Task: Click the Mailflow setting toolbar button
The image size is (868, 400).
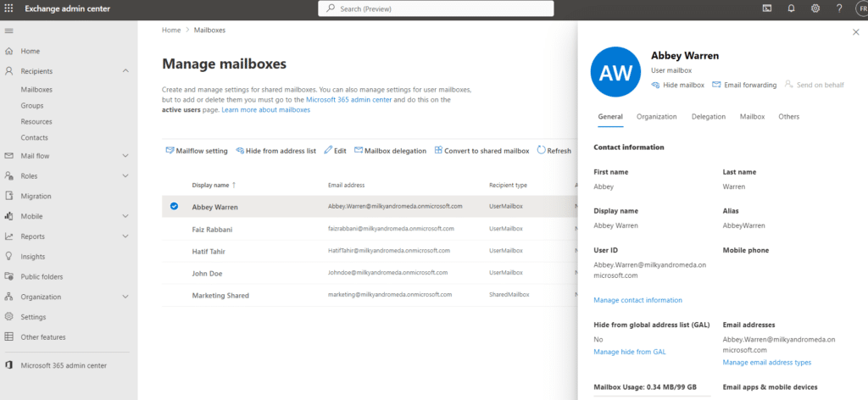Action: coord(197,151)
